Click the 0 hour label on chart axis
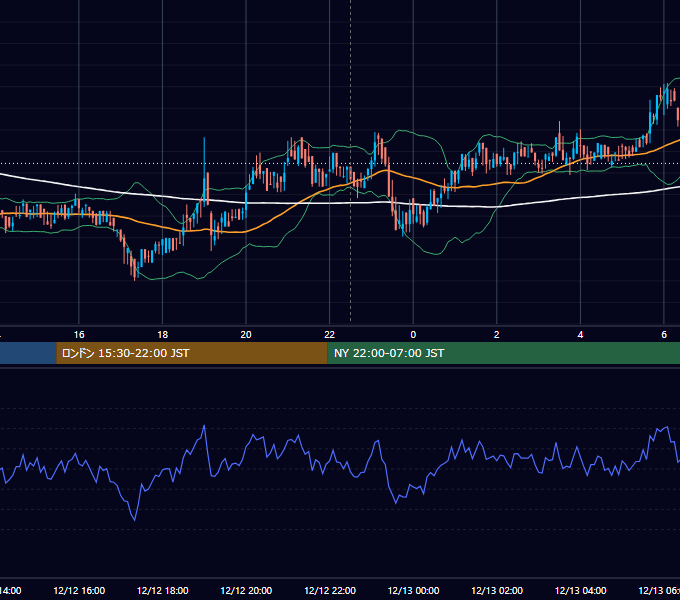 (x=413, y=335)
